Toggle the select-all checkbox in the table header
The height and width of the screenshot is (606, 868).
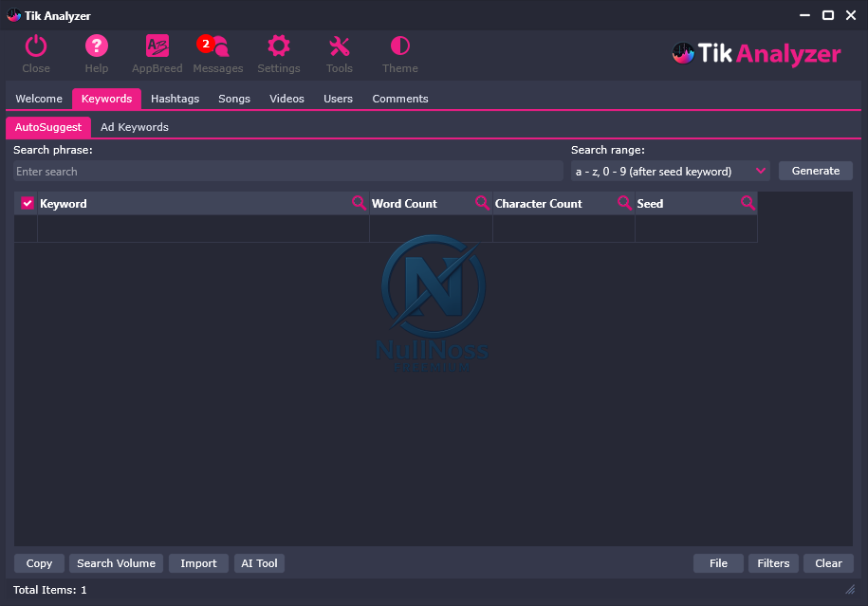(26, 203)
